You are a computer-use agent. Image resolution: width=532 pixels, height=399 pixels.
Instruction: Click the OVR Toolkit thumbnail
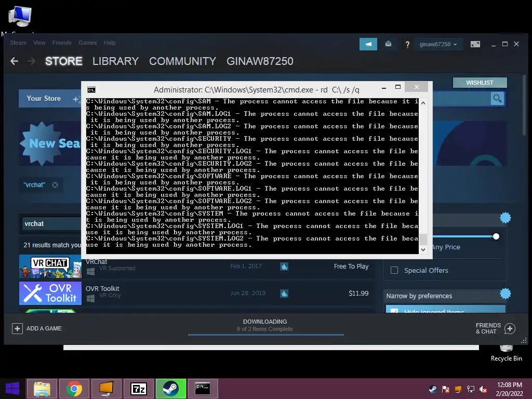tap(50, 293)
